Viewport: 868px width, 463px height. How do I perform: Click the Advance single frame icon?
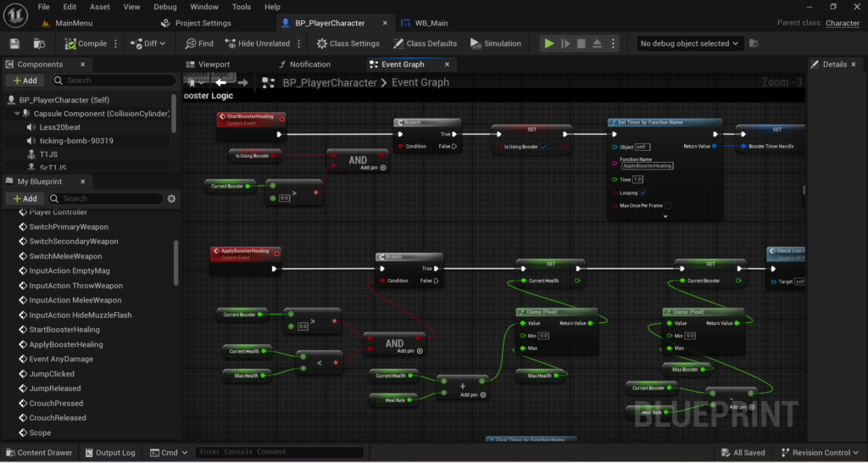(x=565, y=43)
